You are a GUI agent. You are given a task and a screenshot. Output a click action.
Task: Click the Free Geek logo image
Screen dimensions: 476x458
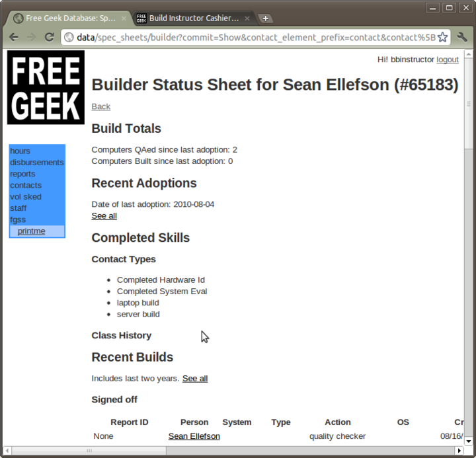pyautogui.click(x=46, y=88)
